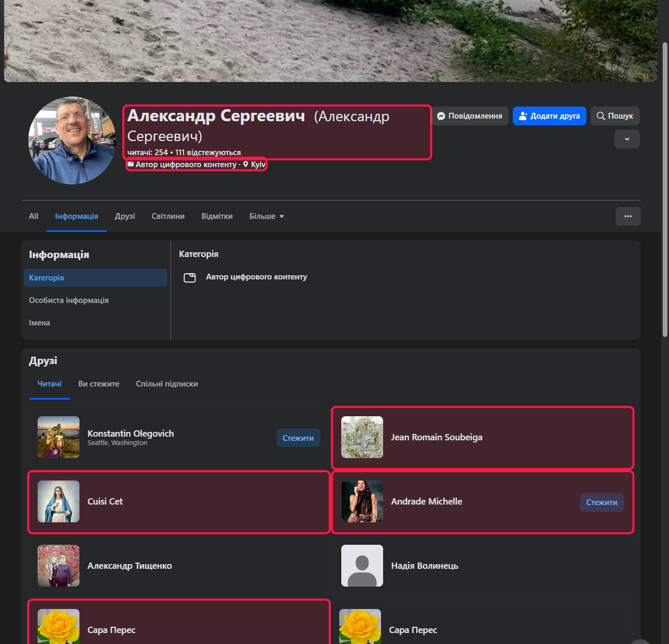Open Cuisi Cet's profile thumbnail
669x644 pixels.
coord(59,501)
